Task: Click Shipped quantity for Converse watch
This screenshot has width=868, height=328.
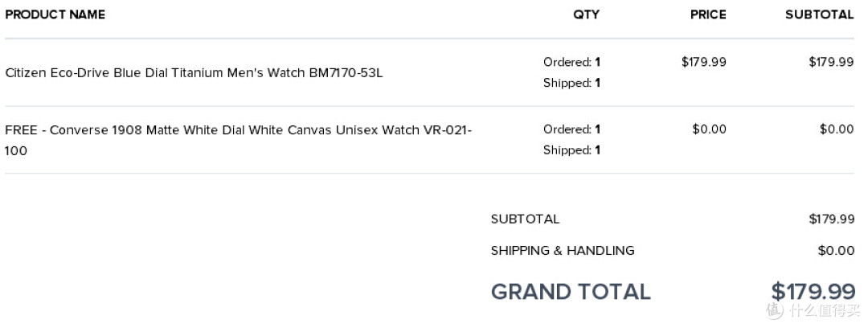Action: 572,150
